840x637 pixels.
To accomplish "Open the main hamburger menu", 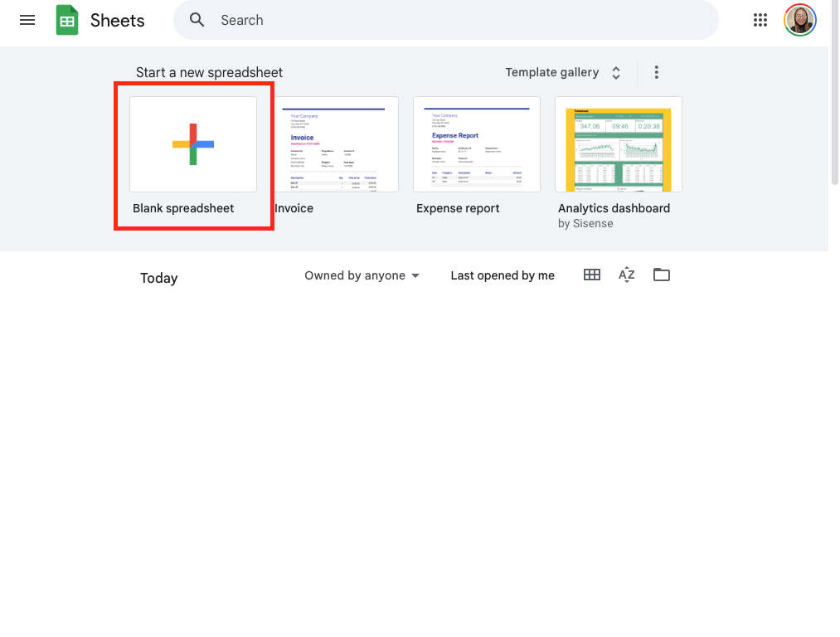I will [x=27, y=21].
